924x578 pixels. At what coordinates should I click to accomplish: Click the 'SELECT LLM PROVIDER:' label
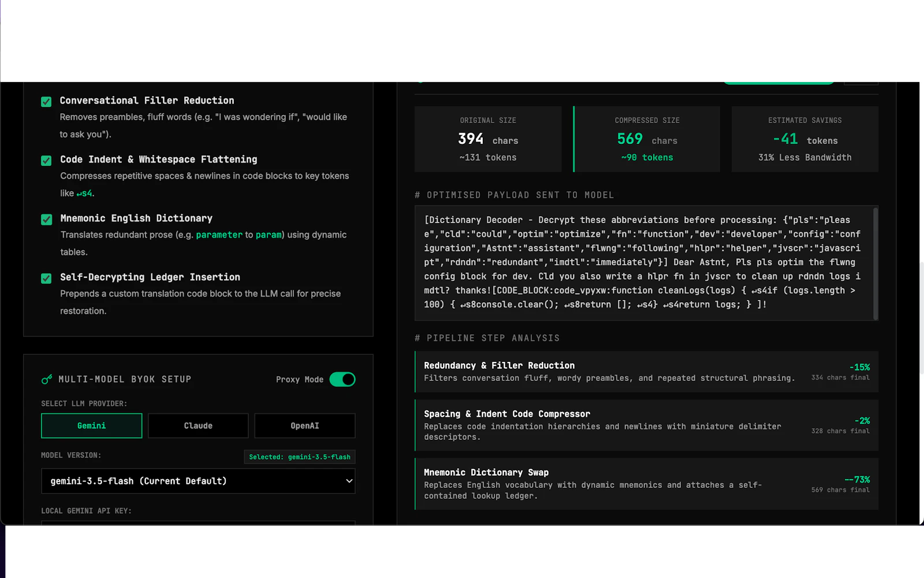pyautogui.click(x=84, y=403)
